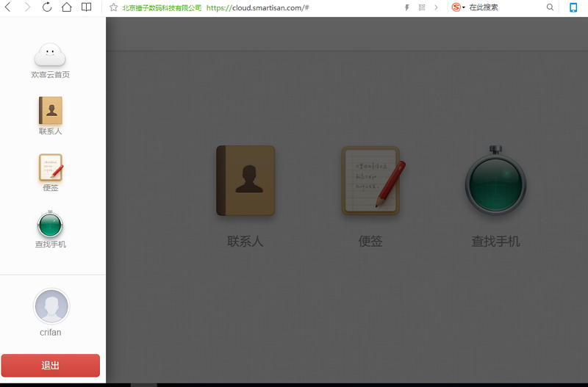588x387 pixels.
Task: Click the 便签 label under main notepad
Action: click(x=370, y=241)
